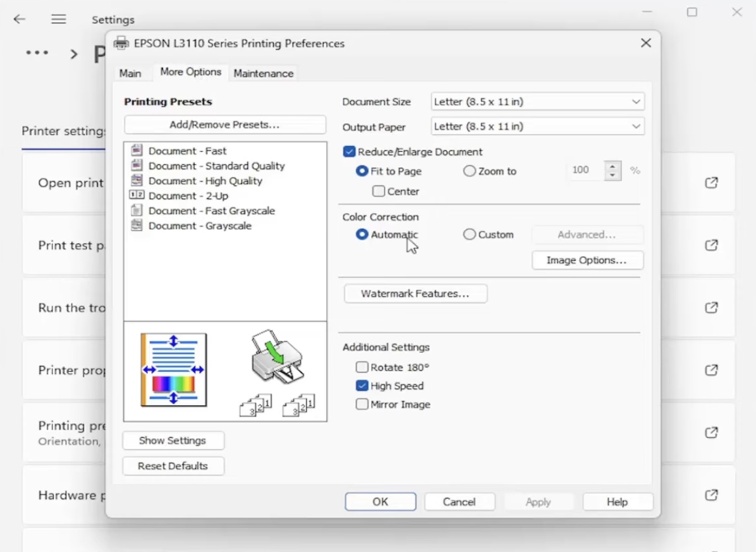Disable the High Speed checkbox

362,386
